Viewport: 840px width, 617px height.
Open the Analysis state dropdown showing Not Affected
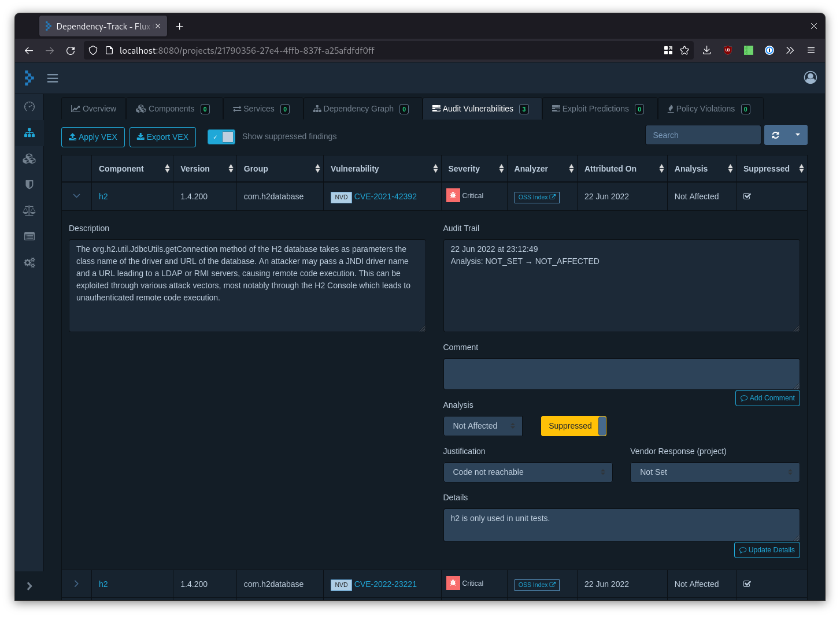(x=483, y=426)
